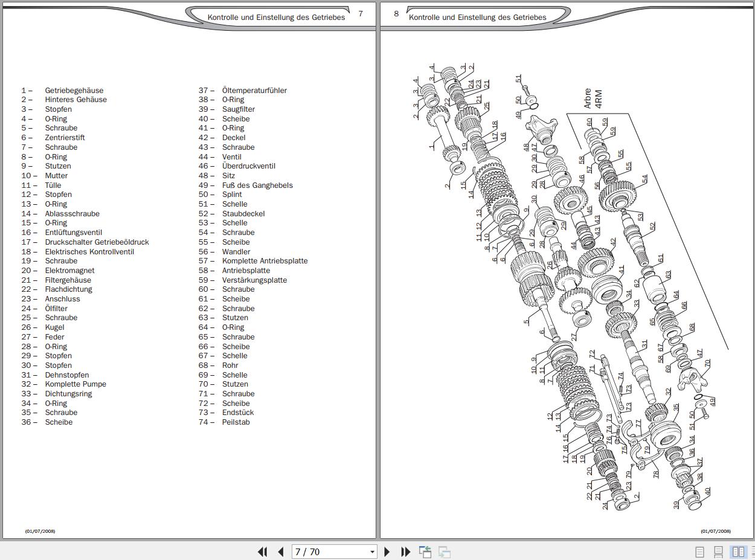Viewport: 755px width, 560px height.
Task: Click the legend entry 'Anschluss'
Action: click(x=62, y=299)
